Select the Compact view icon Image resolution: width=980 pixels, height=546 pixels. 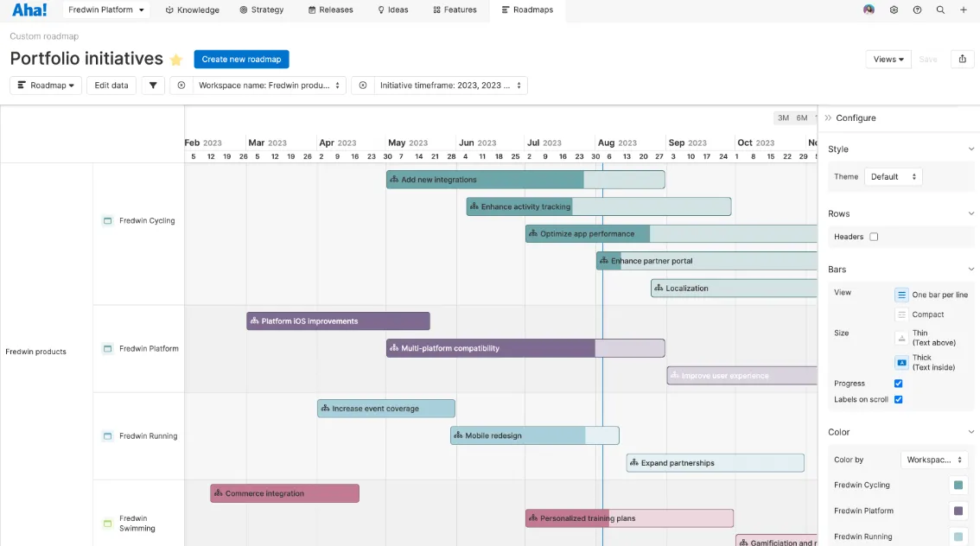click(901, 314)
